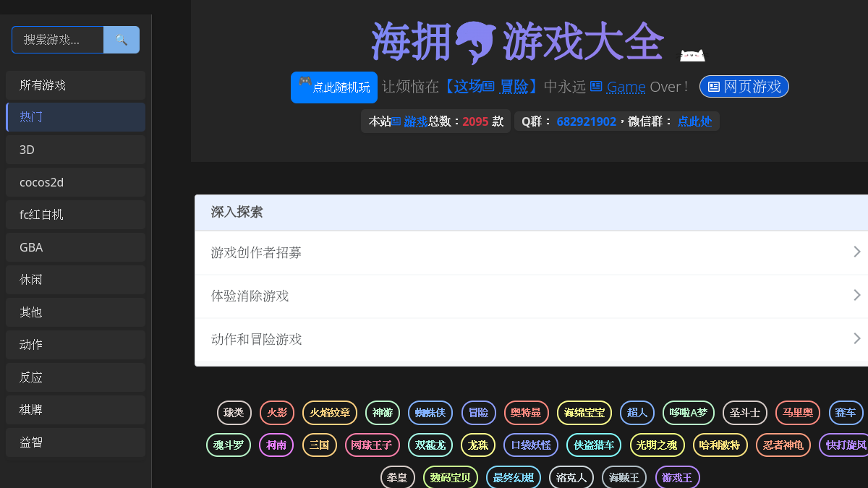This screenshot has height=488, width=868.
Task: Click the 圣斗士 tag
Action: [x=745, y=413]
